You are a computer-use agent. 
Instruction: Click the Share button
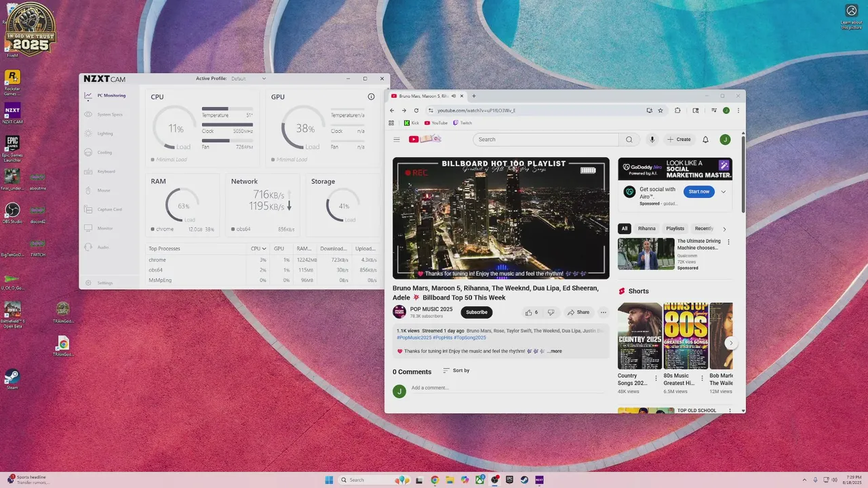(x=578, y=312)
